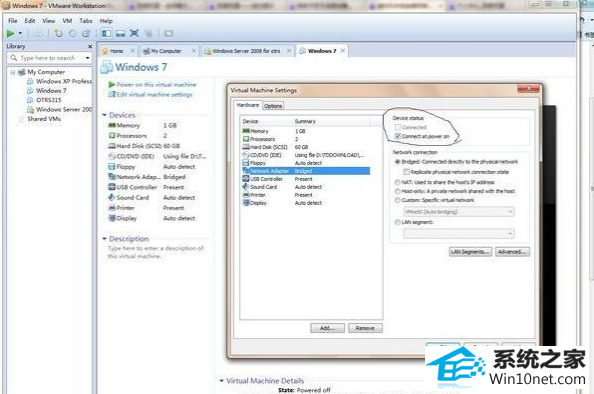
Task: Click the revert snapshot toolbar icon
Action: [72, 34]
